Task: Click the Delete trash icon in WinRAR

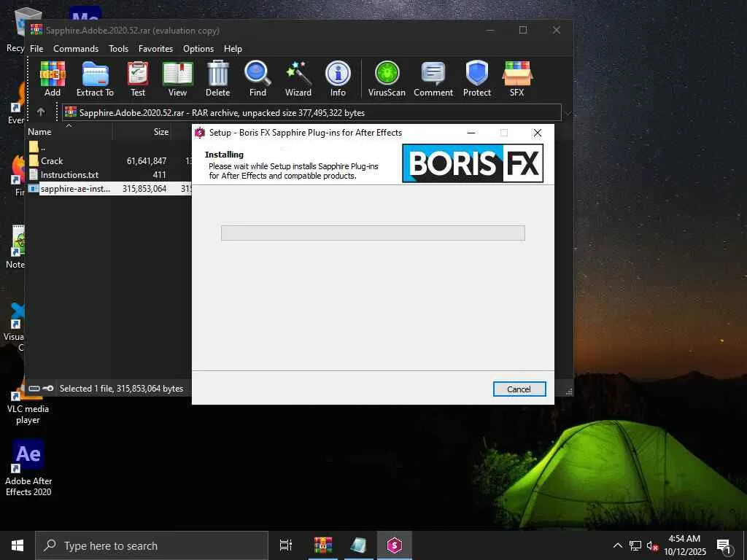Action: point(217,79)
